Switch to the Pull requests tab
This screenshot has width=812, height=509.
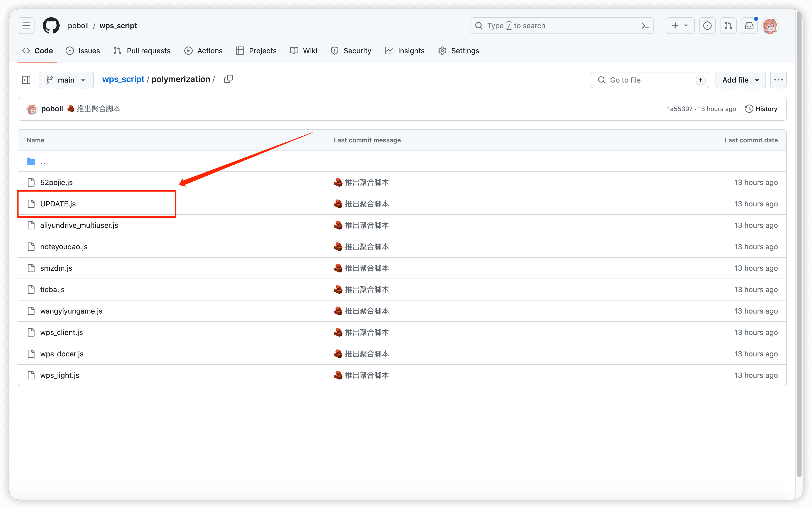tap(142, 50)
